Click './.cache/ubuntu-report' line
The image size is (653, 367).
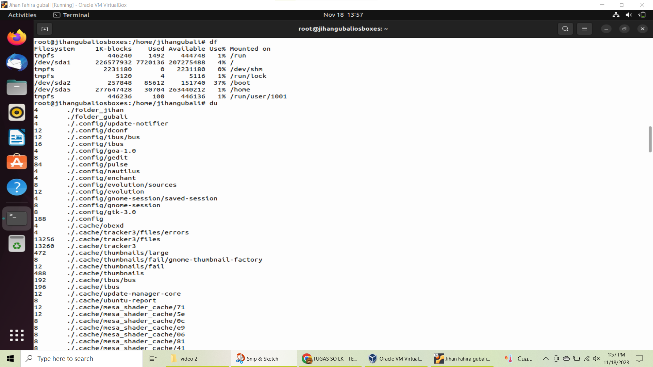coord(112,300)
